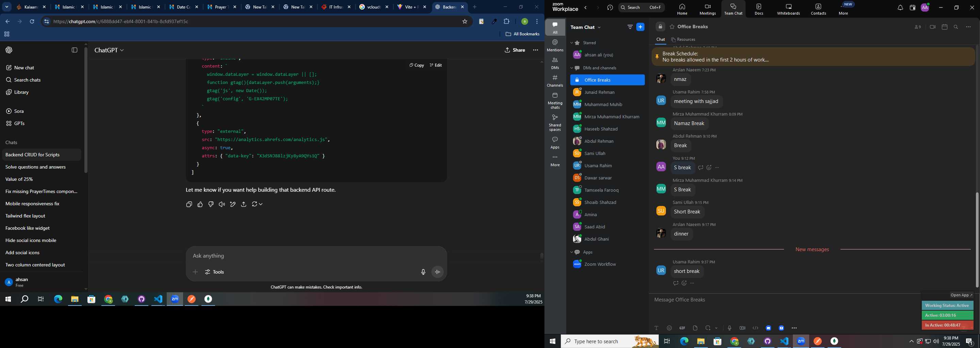Open Search chats in ChatGPT
980x348 pixels.
pyautogui.click(x=41, y=80)
